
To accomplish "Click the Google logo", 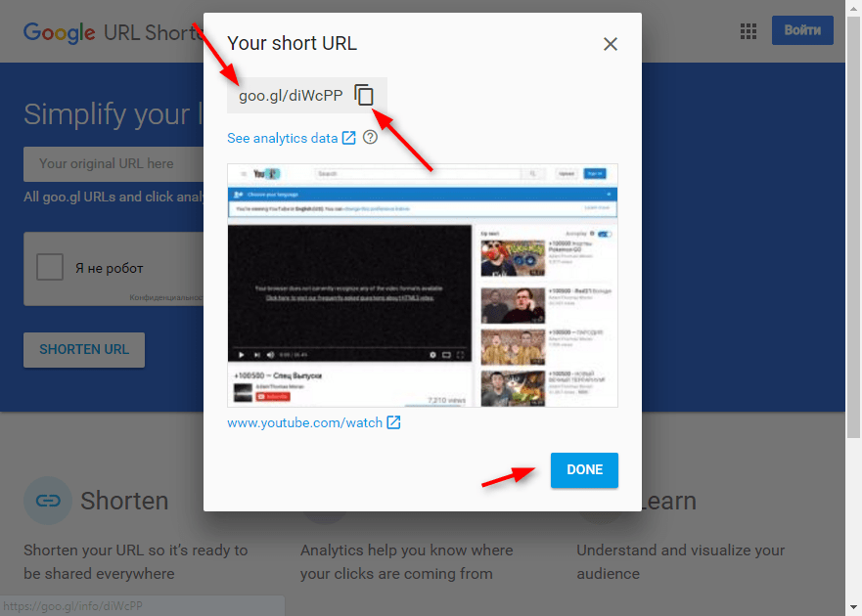I will (60, 32).
